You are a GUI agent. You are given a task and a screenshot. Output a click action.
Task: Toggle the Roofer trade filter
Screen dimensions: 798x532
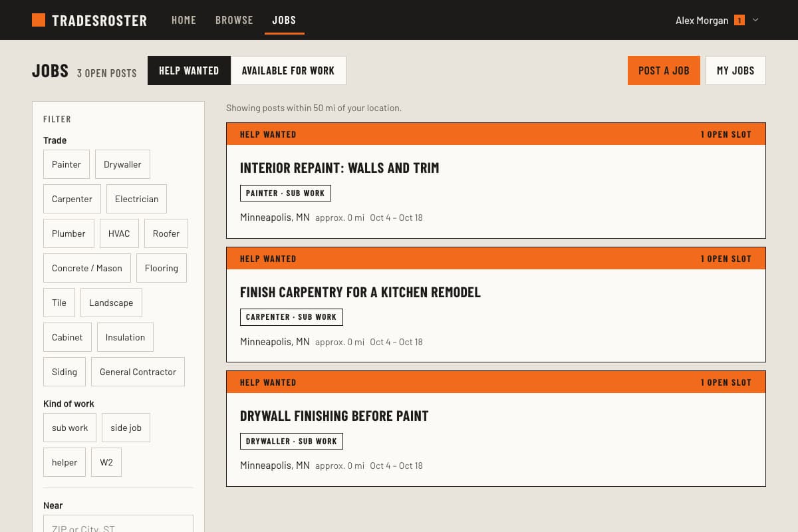166,233
